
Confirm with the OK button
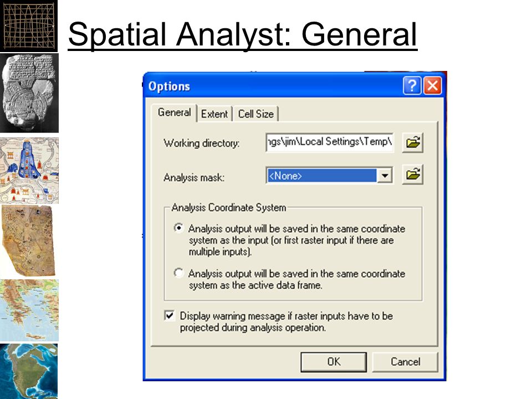(334, 362)
